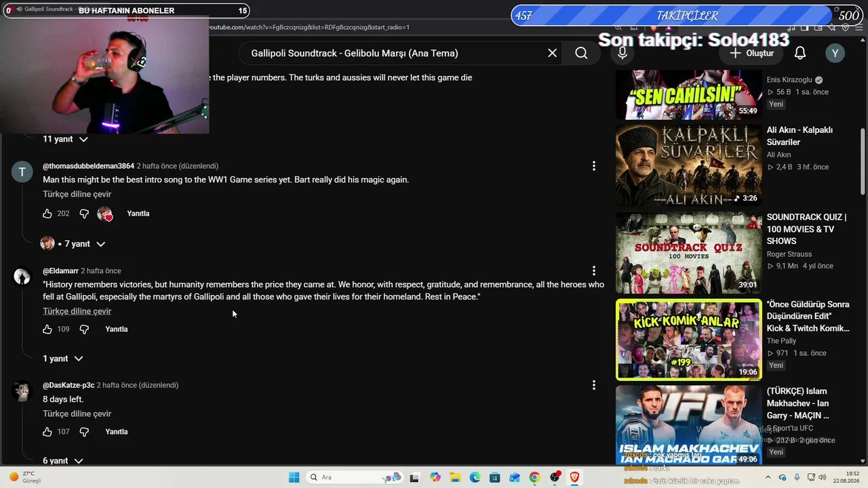Viewport: 868px width, 488px height.
Task: Start voice search with the microphone icon
Action: pos(623,53)
